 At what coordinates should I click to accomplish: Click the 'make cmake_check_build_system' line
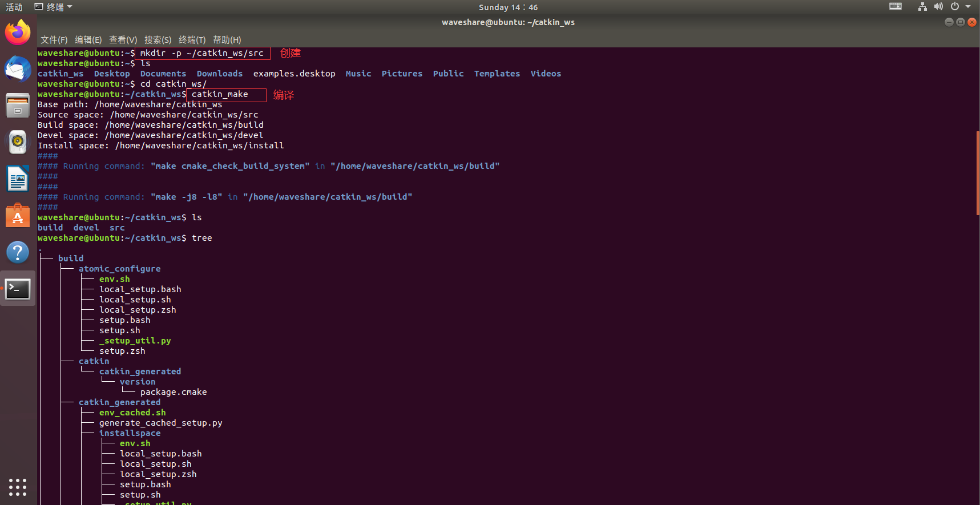click(x=269, y=166)
